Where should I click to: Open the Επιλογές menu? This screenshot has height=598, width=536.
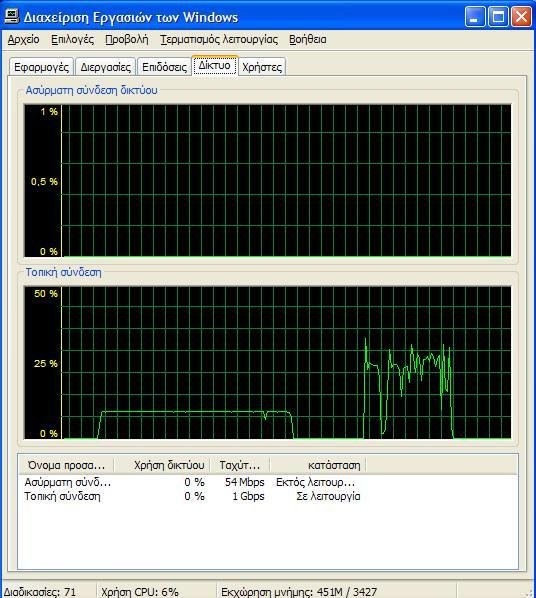tap(72, 40)
